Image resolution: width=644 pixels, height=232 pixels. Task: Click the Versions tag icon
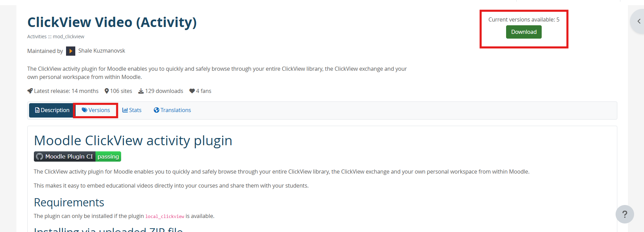click(x=84, y=110)
